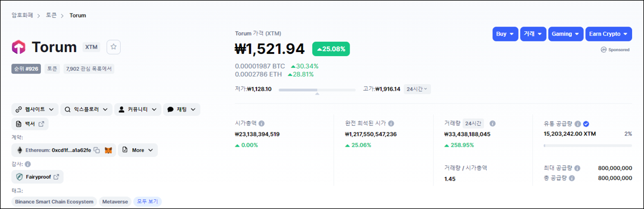Click the 0.00001987 BTC price text
The width and height of the screenshot is (644, 209).
coord(260,66)
